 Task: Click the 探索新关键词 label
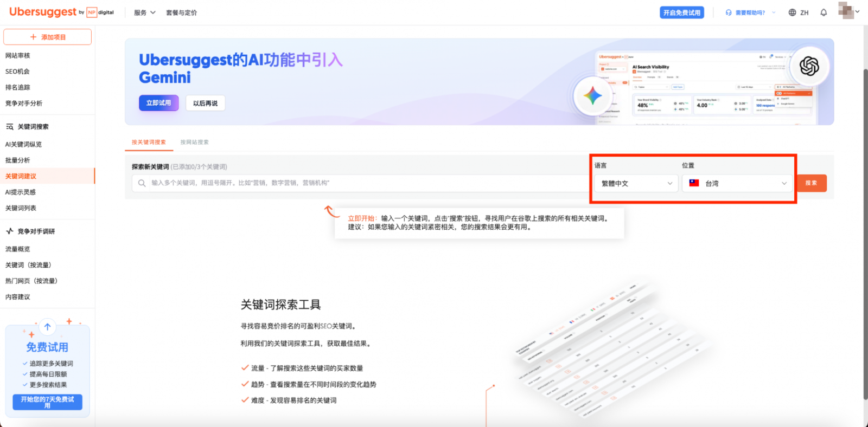point(150,167)
